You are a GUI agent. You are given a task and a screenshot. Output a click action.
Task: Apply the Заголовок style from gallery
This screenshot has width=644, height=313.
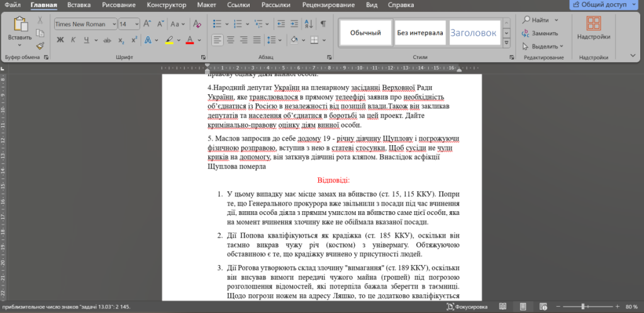point(474,33)
